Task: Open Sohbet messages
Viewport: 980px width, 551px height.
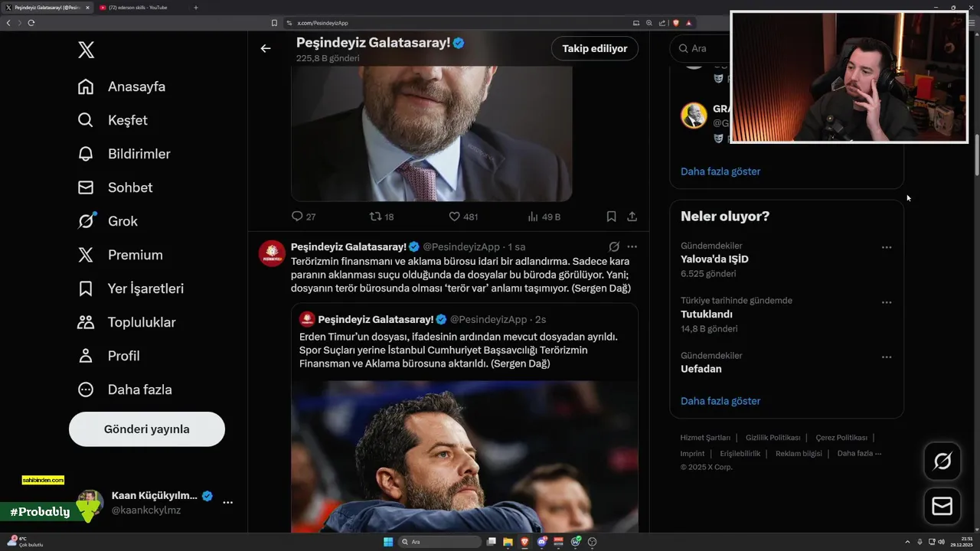Action: coord(115,187)
